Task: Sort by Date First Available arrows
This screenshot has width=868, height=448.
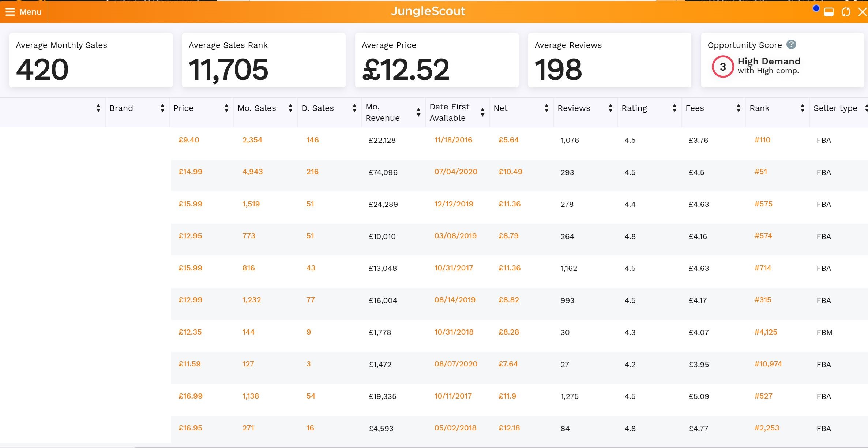Action: pos(482,113)
